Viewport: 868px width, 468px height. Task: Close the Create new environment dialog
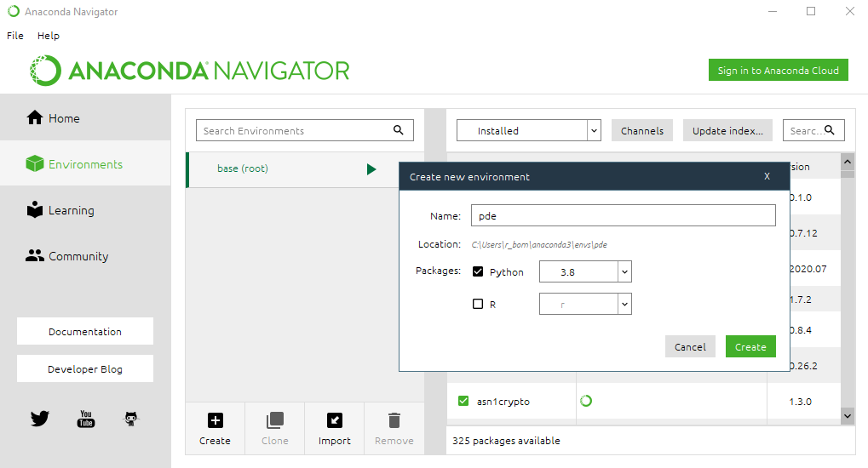tap(767, 176)
